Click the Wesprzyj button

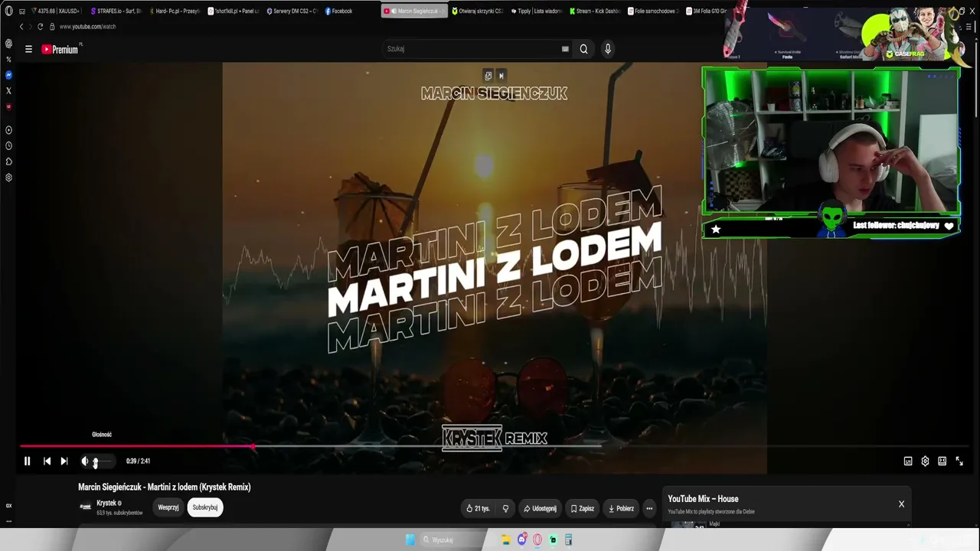(168, 507)
